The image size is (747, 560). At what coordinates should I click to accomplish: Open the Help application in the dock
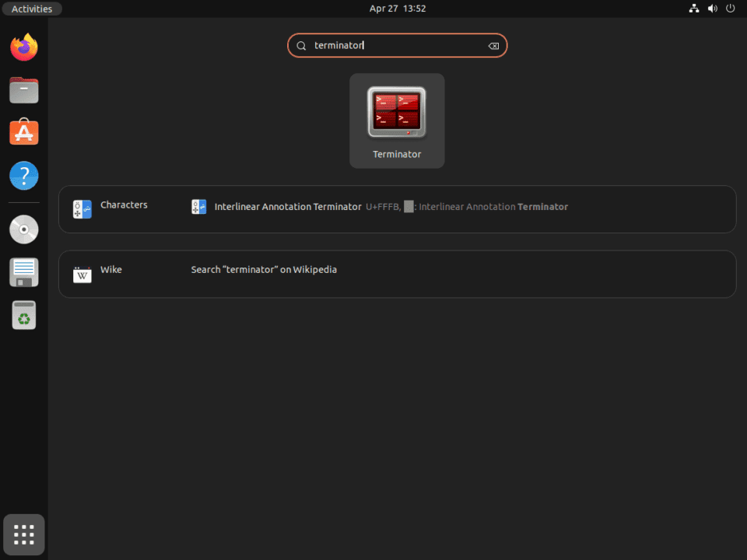coord(23,175)
